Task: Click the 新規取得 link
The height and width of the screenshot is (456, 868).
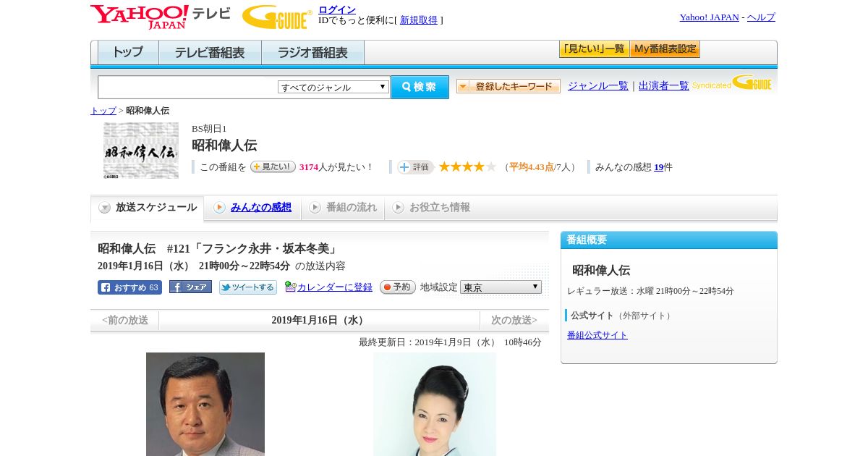Action: pos(419,20)
